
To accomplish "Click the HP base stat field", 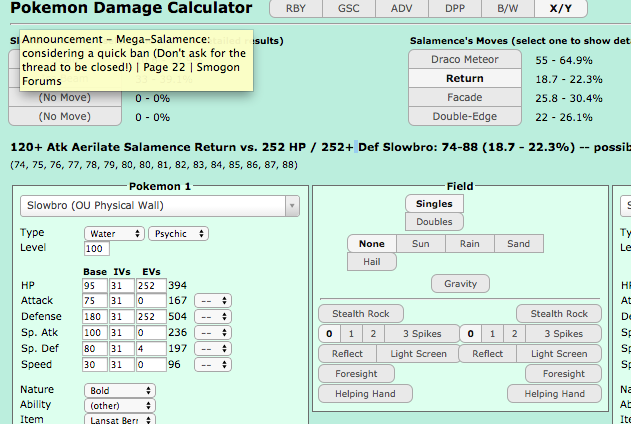I will click(95, 286).
